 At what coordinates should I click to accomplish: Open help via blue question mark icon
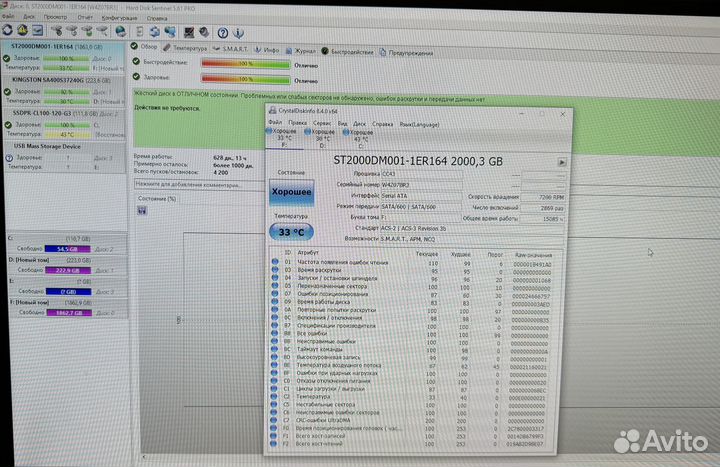pyautogui.click(x=223, y=33)
